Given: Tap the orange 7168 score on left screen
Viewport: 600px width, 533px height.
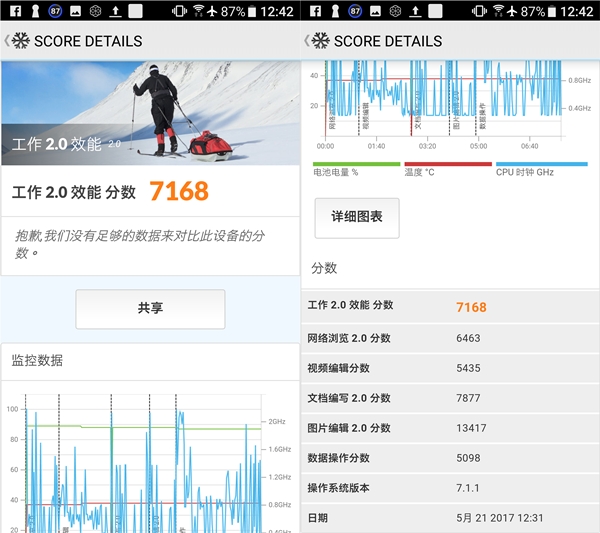Looking at the screenshot, I should (x=179, y=192).
